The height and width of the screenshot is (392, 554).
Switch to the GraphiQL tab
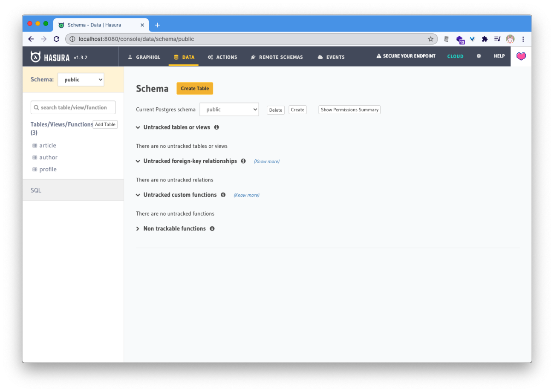click(x=144, y=57)
